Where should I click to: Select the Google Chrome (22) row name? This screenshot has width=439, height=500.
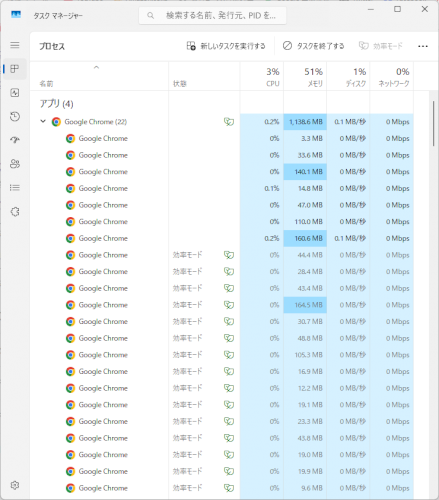point(96,122)
